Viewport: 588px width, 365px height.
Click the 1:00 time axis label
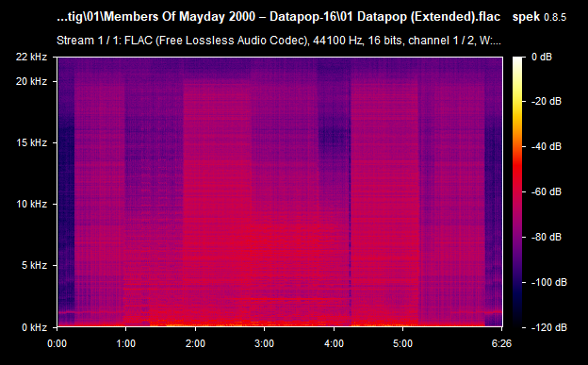point(125,343)
